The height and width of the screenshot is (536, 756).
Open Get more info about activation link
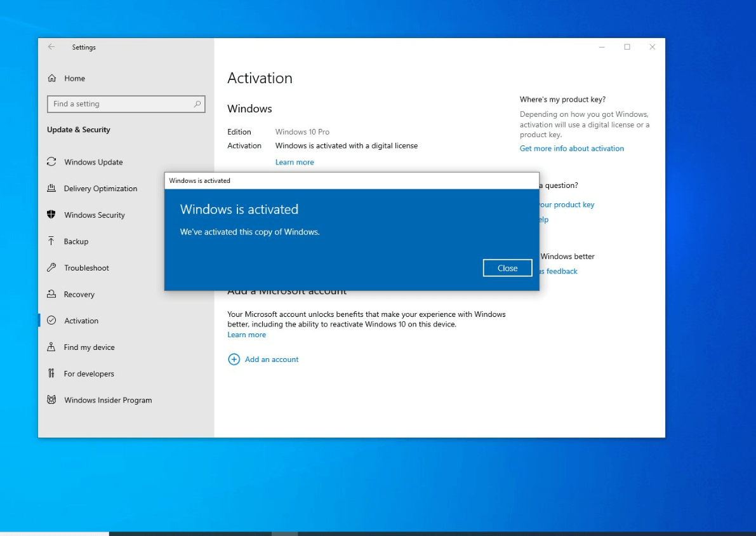[571, 149]
